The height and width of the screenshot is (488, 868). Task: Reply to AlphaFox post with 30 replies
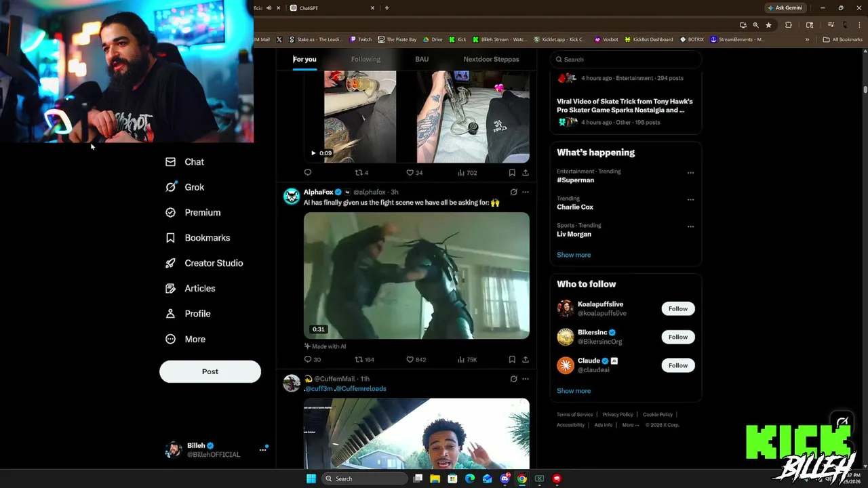pos(312,359)
